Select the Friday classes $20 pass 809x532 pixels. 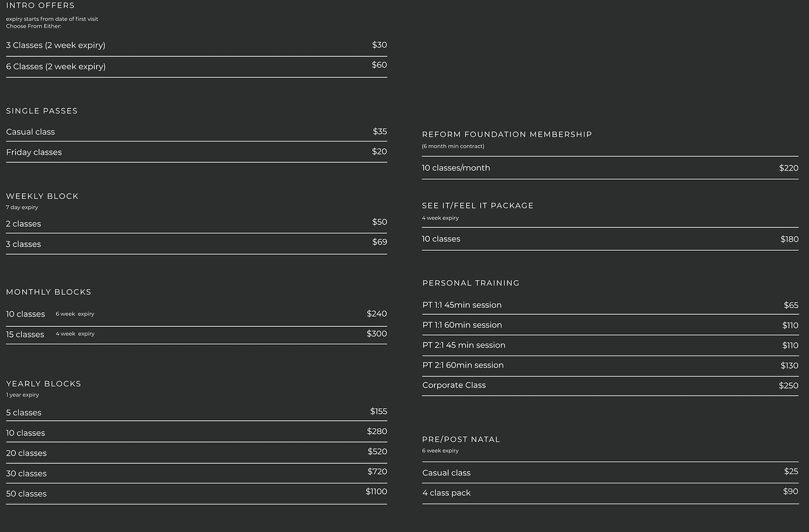(x=196, y=152)
